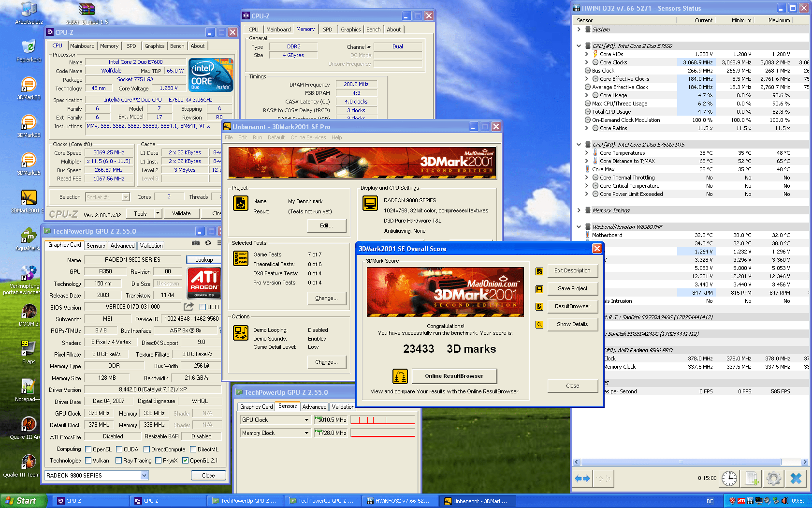The width and height of the screenshot is (812, 508).
Task: Click the Show Details button
Action: pos(572,324)
